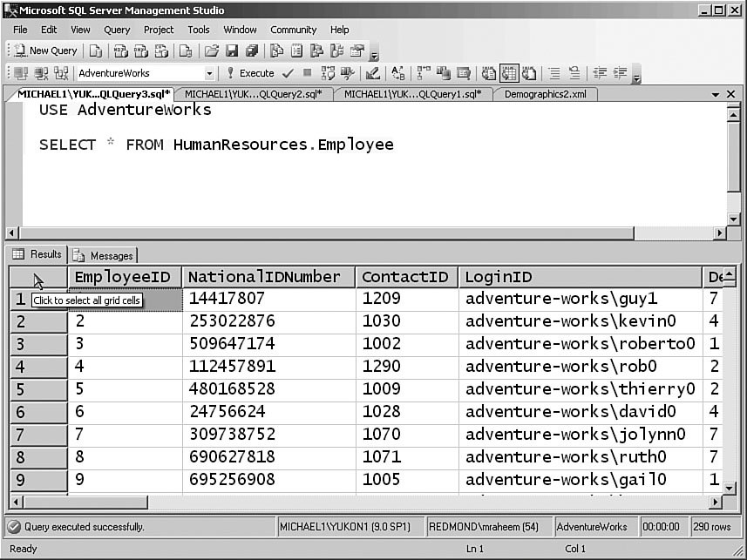The width and height of the screenshot is (747, 560).
Task: Click the select-all grid cells corner
Action: pyautogui.click(x=38, y=277)
